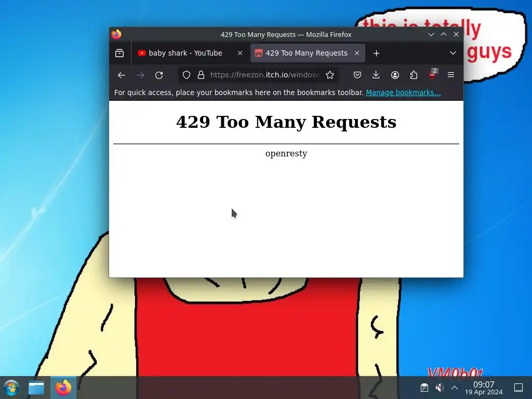Maximize the Firefox window
Screen dimensions: 532x399
[x=444, y=34]
